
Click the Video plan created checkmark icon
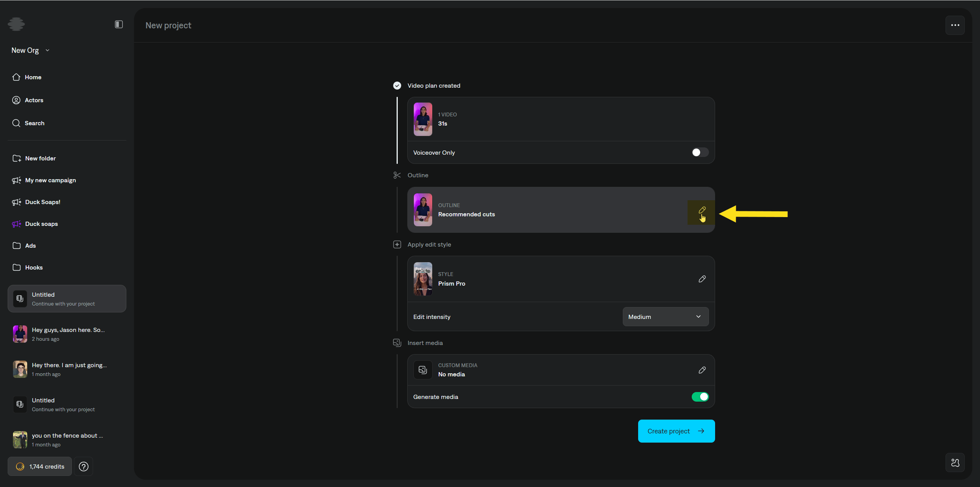(x=397, y=85)
